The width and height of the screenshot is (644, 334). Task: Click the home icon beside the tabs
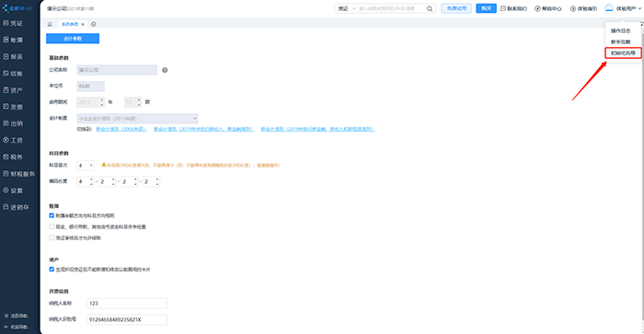click(x=50, y=24)
